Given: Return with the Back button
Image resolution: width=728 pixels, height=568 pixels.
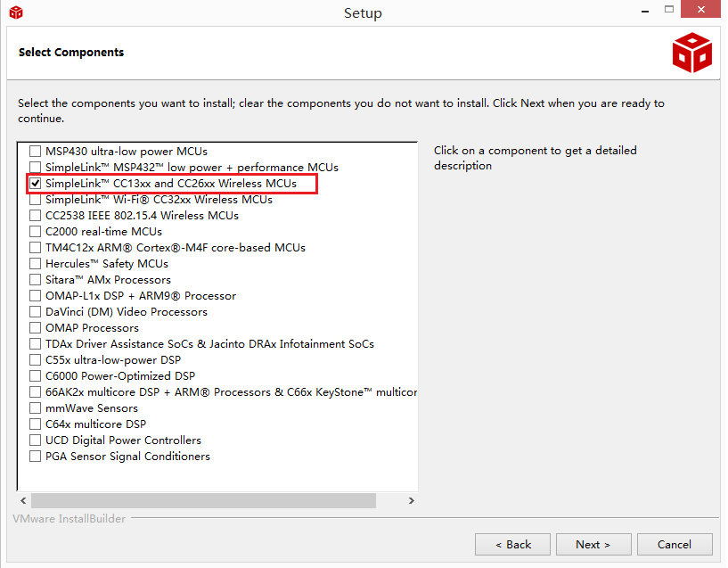Looking at the screenshot, I should point(512,544).
